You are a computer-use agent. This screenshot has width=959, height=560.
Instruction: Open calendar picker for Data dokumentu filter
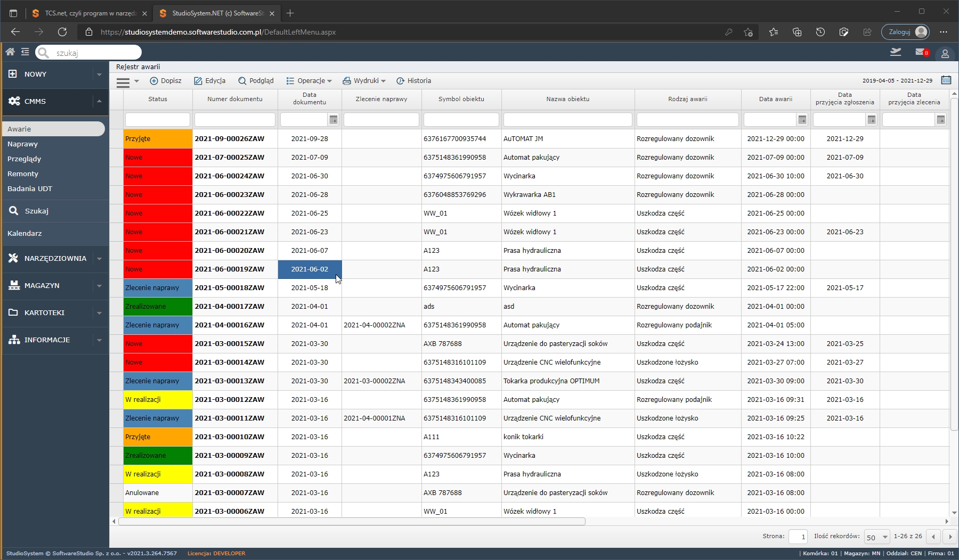tap(334, 120)
